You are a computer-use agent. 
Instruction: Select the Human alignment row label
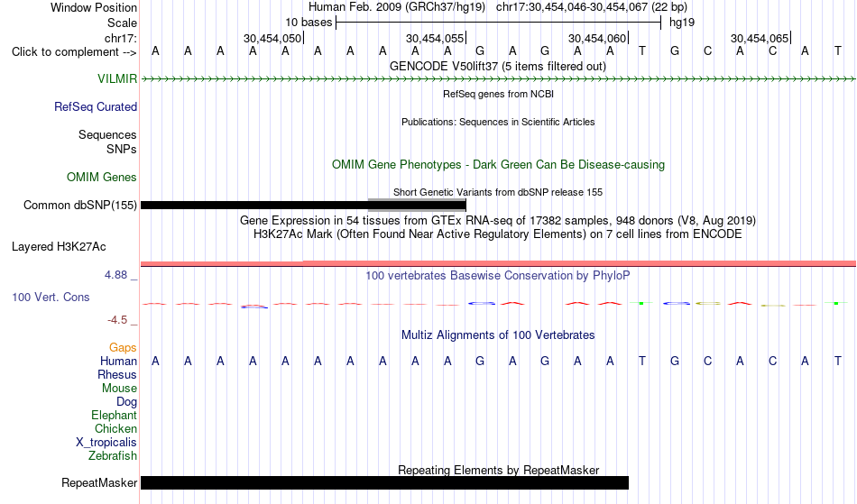[x=118, y=361]
